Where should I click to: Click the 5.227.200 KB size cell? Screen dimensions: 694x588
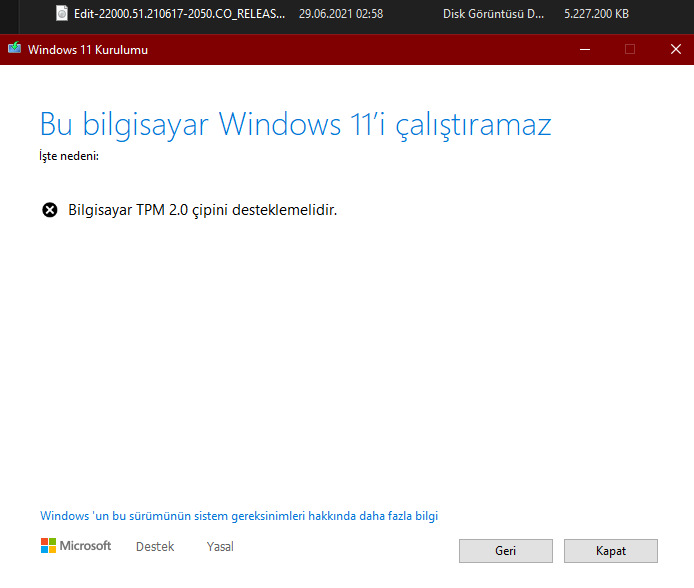(x=596, y=14)
